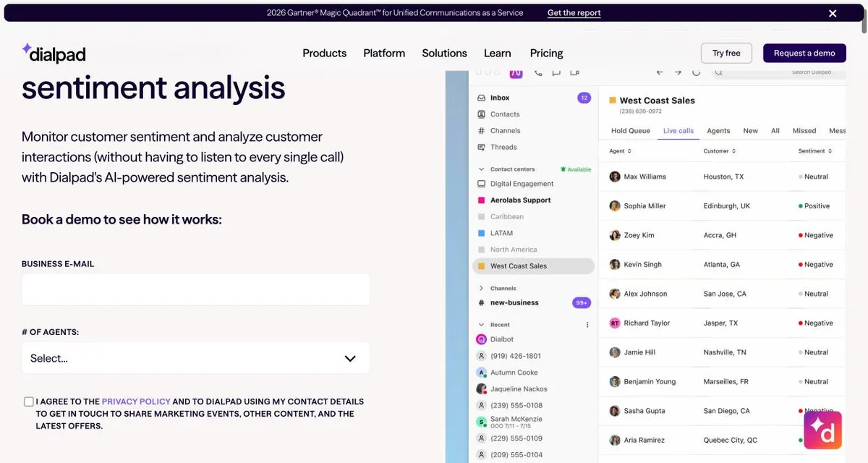Click the blue LATAM square icon
Screen dimensions: 868x463
click(482, 233)
